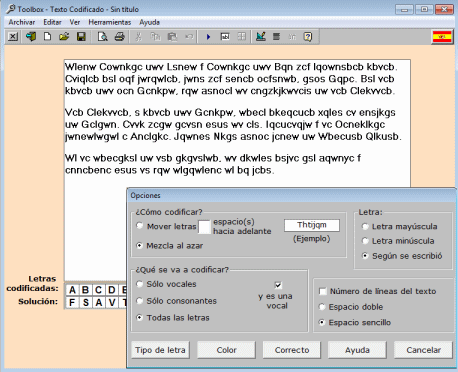Screen dimensions: 458x372
Task: Select Todas las letras radio button
Action: pos(140,318)
